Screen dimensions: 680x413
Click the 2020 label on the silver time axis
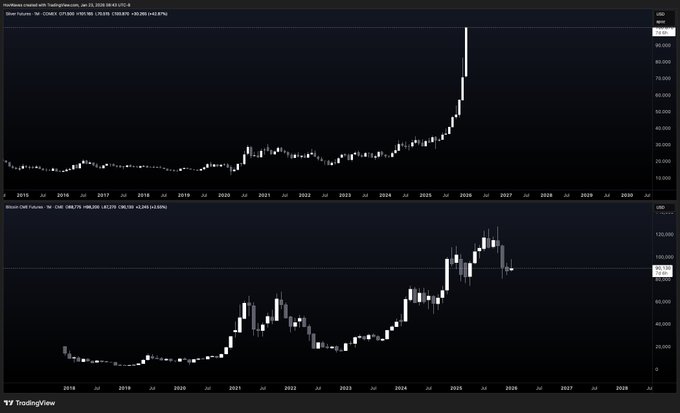(224, 195)
